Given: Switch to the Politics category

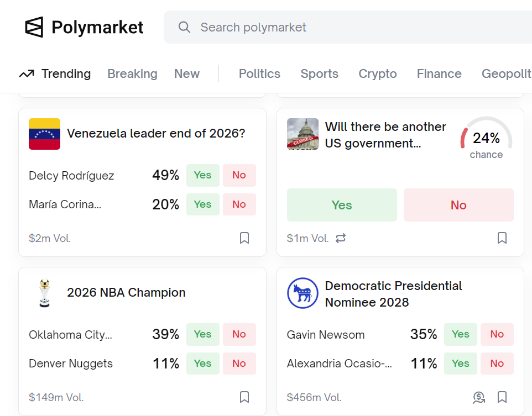Looking at the screenshot, I should (259, 73).
